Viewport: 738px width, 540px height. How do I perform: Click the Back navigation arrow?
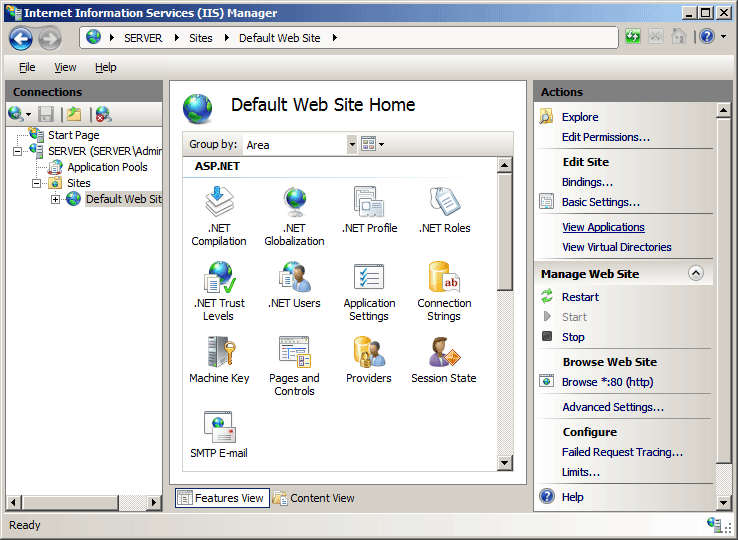click(x=21, y=38)
